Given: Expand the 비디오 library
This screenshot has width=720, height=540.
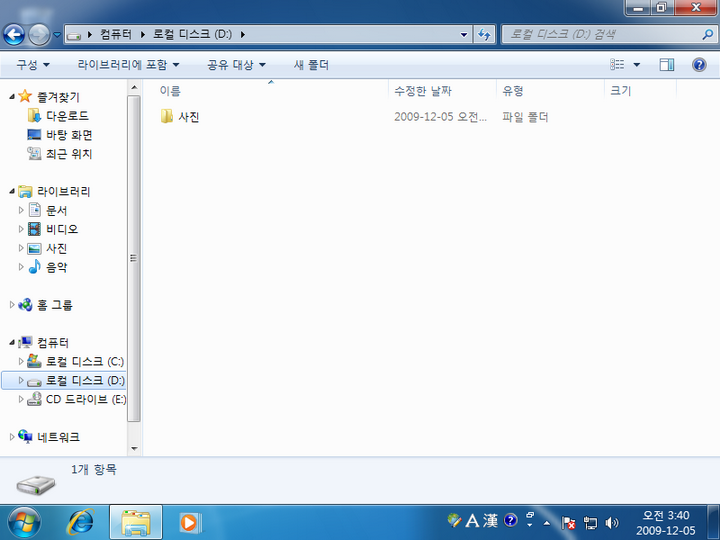Looking at the screenshot, I should (21, 229).
